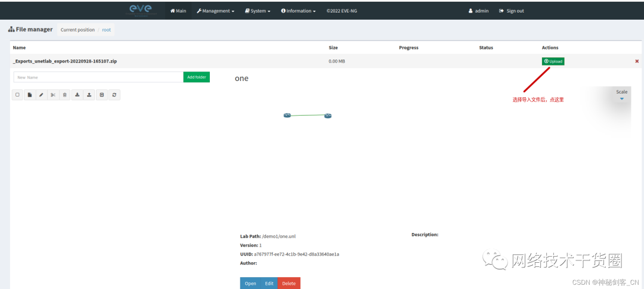Remove the zip file with red X
This screenshot has width=644, height=289.
click(637, 61)
